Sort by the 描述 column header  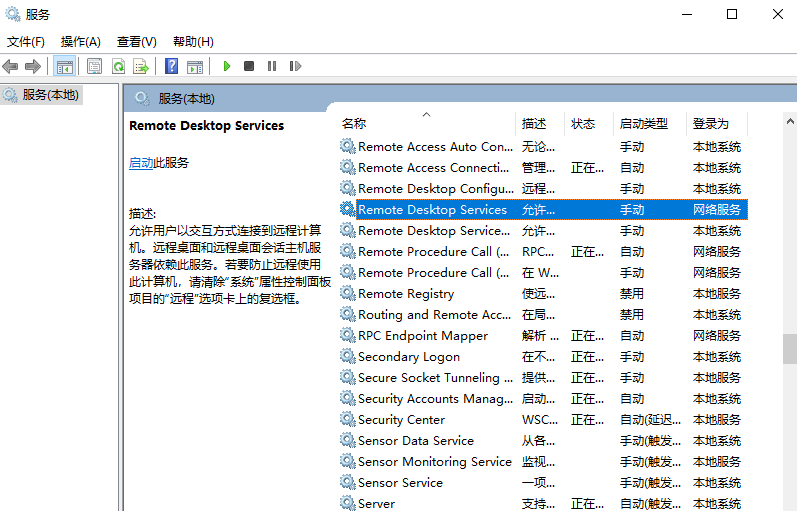coord(540,124)
